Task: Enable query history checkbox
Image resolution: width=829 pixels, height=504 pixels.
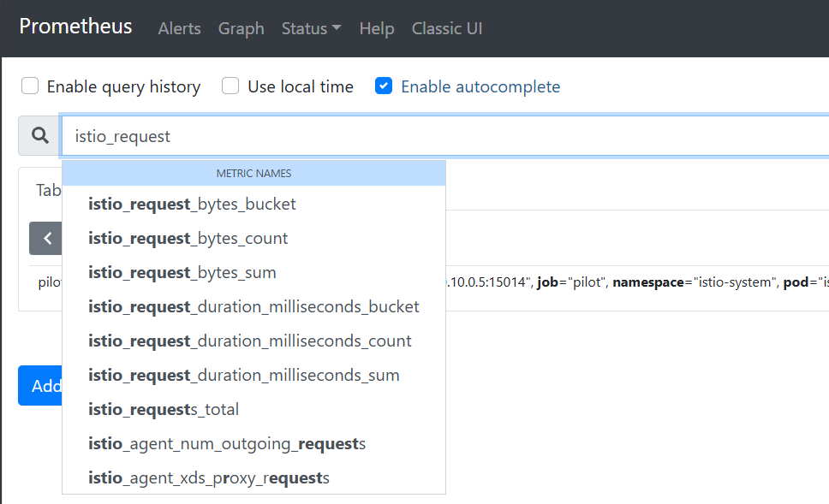Action: (x=30, y=86)
